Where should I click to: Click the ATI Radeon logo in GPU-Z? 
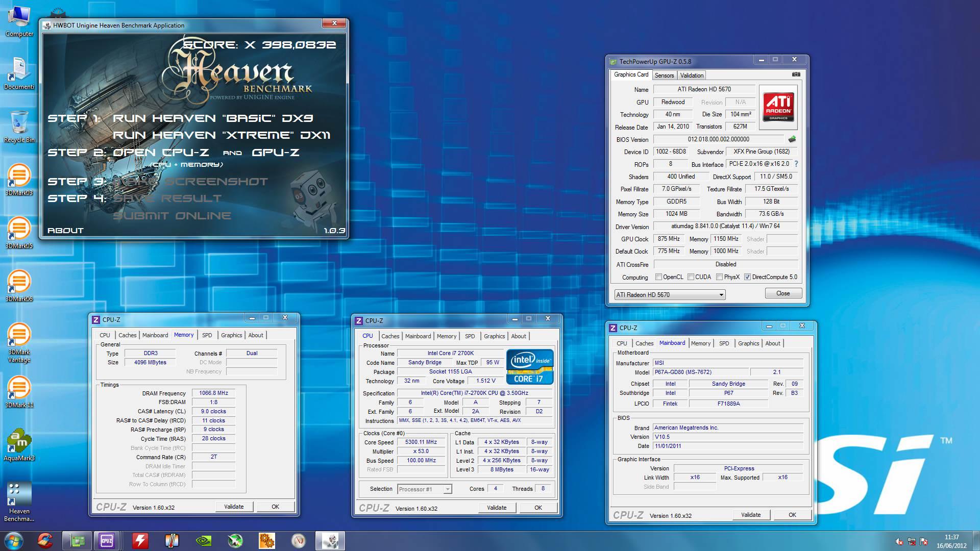(x=778, y=107)
